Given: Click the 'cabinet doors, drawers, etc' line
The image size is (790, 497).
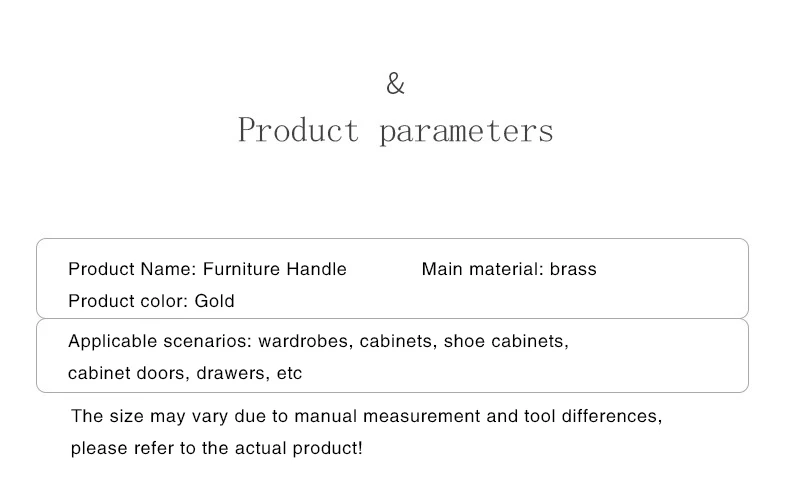Looking at the screenshot, I should point(185,374).
